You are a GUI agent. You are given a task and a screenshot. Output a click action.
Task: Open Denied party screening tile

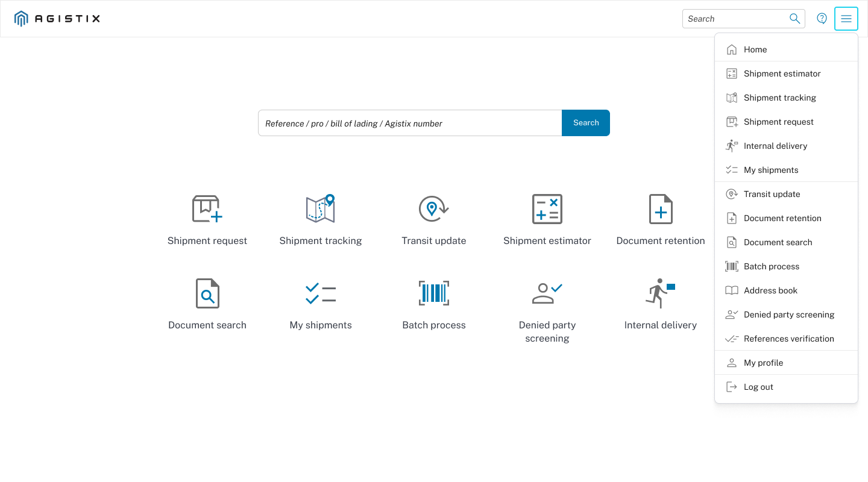pos(547,293)
